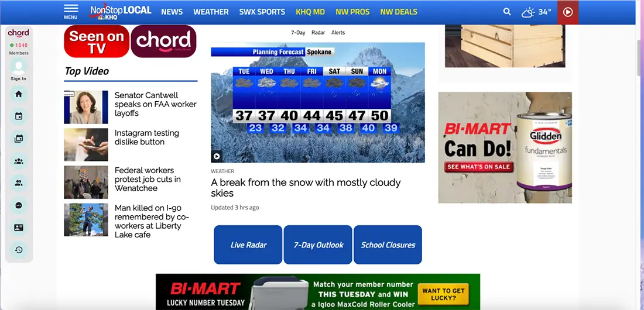Select the Radar weather tab
Image resolution: width=644 pixels, height=310 pixels.
click(318, 32)
